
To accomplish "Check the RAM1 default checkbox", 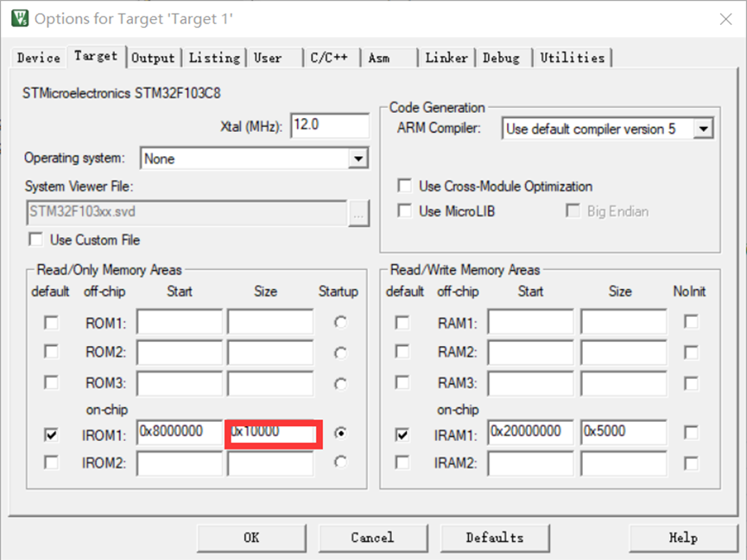I will (x=402, y=323).
